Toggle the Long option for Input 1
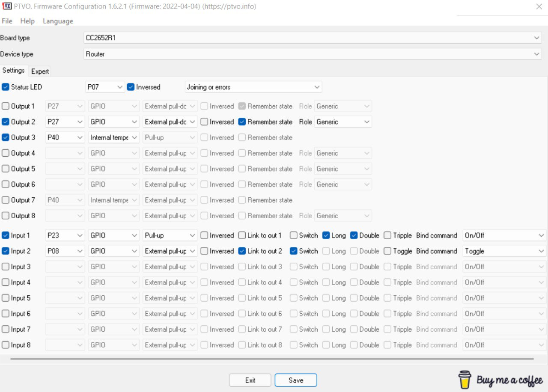This screenshot has height=392, width=548. click(x=325, y=235)
